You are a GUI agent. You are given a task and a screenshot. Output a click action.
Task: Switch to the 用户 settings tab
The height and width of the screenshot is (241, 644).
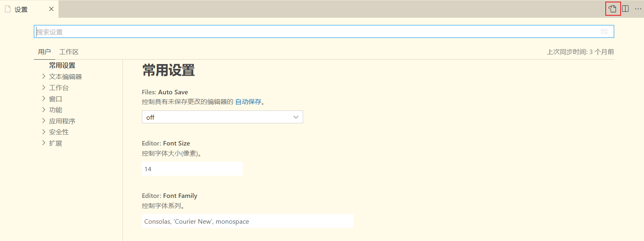pyautogui.click(x=44, y=52)
